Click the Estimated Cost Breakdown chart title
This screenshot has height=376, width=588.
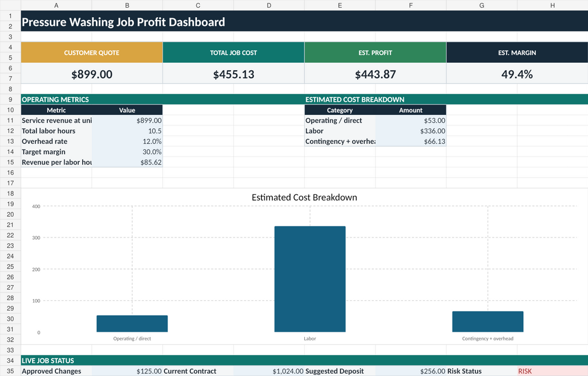tap(304, 198)
